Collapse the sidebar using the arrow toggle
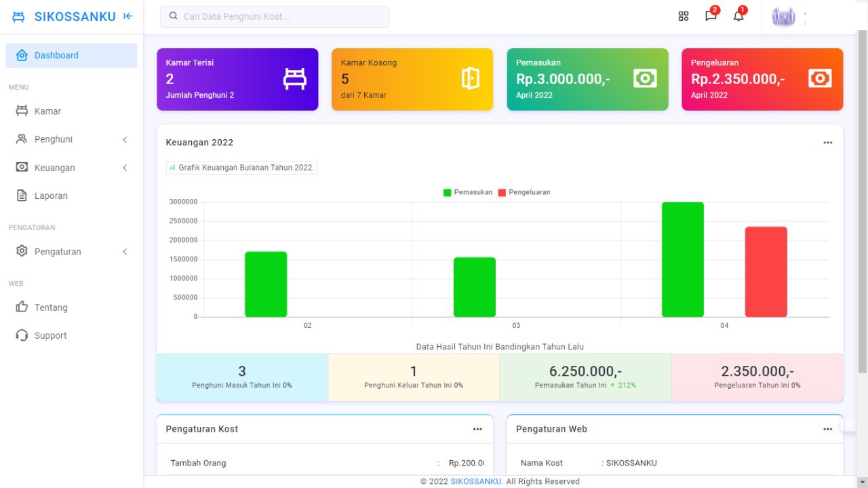868x488 pixels. pos(127,16)
